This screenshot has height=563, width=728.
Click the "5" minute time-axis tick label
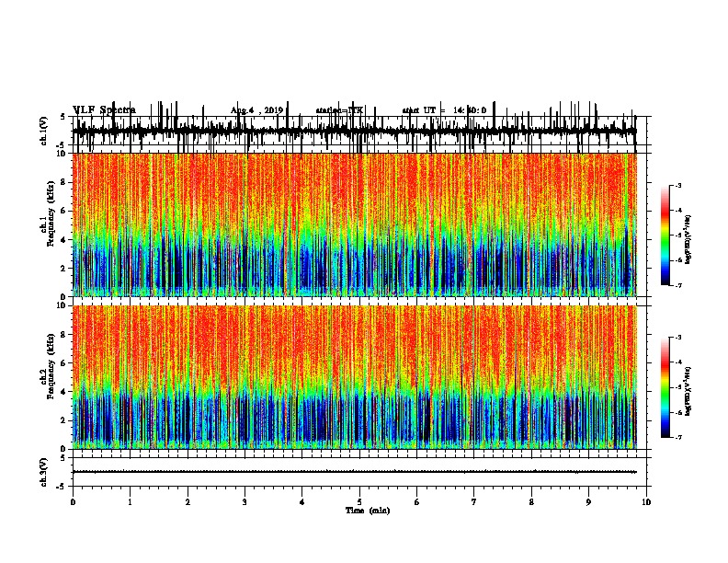click(359, 502)
